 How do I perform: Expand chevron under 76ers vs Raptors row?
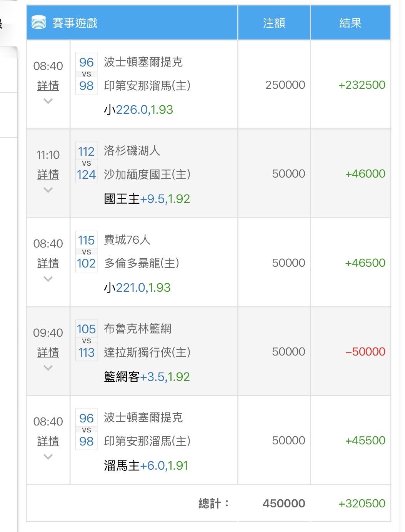pyautogui.click(x=48, y=279)
